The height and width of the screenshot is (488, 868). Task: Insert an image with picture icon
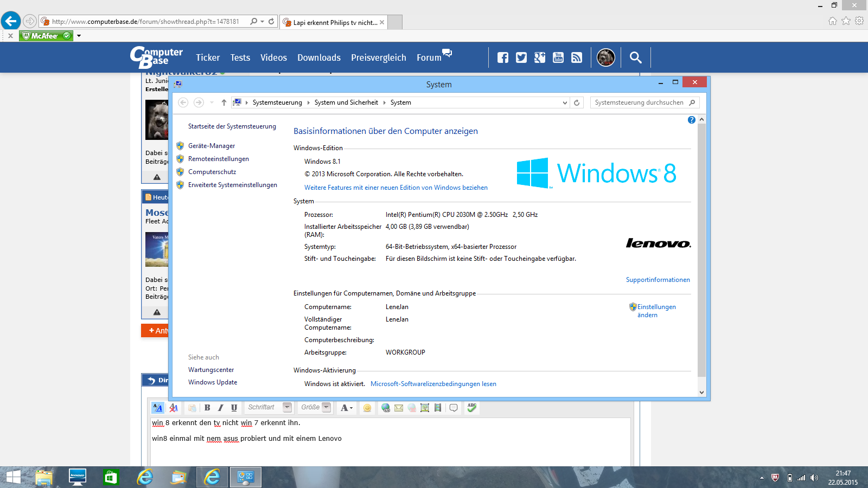tap(425, 408)
